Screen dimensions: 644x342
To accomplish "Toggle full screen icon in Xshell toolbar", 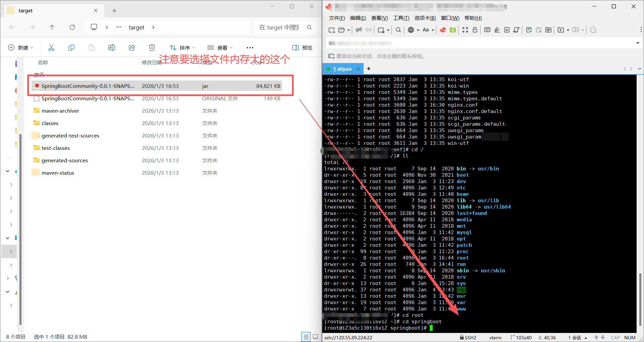I will 465,30.
